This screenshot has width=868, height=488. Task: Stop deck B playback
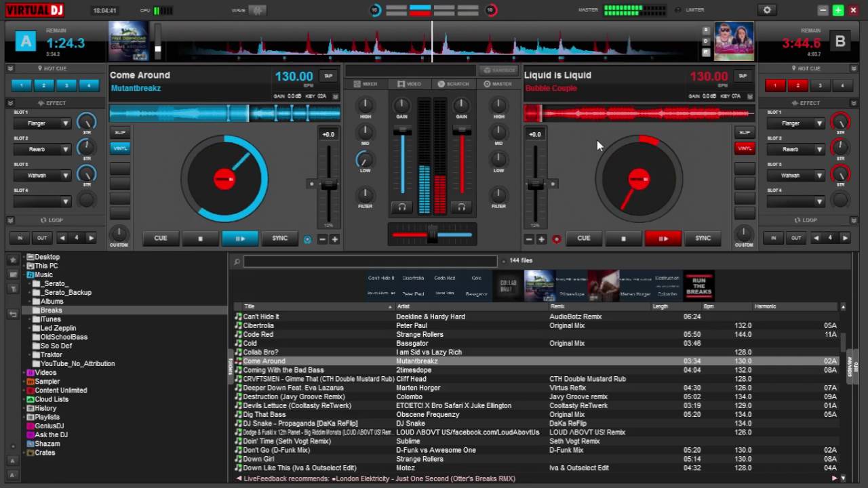pyautogui.click(x=623, y=239)
